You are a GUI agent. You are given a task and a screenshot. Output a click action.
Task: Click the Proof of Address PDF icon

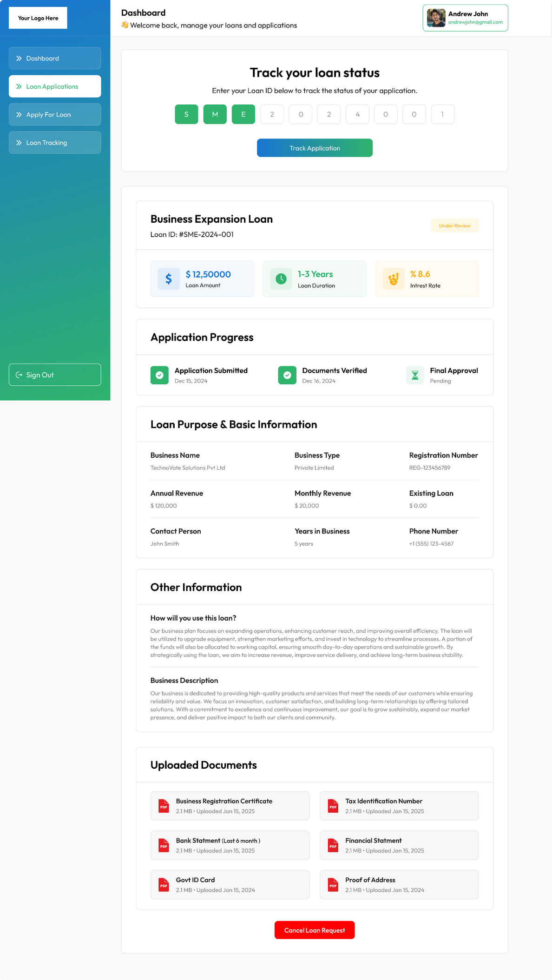[333, 885]
